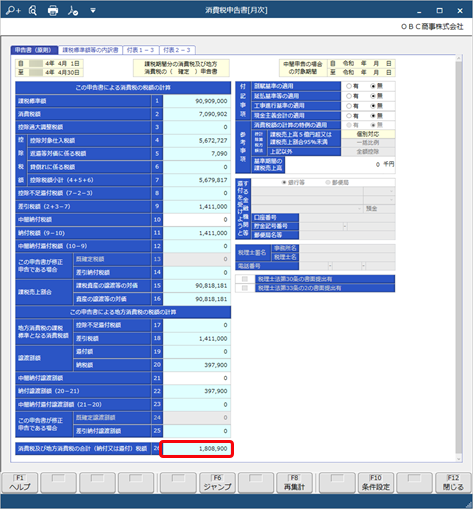Viewport: 473px width, 509px height.
Task: Open print preview from the title bar
Action: [33, 11]
